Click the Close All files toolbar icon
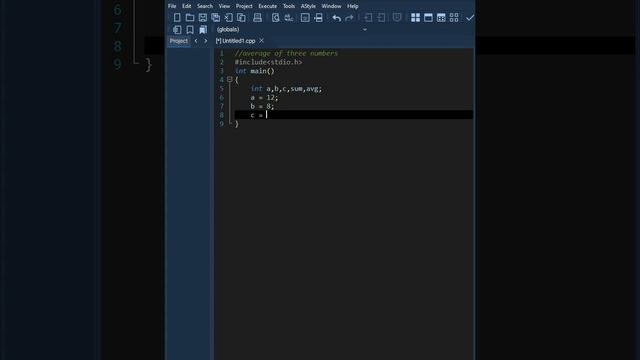The image size is (640, 360). [241, 18]
